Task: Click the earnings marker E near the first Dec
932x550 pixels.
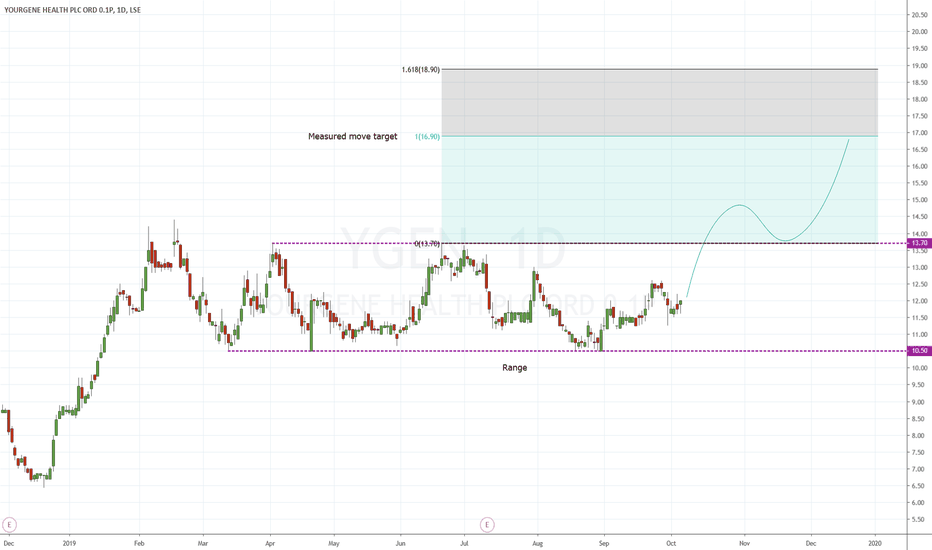Action: pos(9,524)
